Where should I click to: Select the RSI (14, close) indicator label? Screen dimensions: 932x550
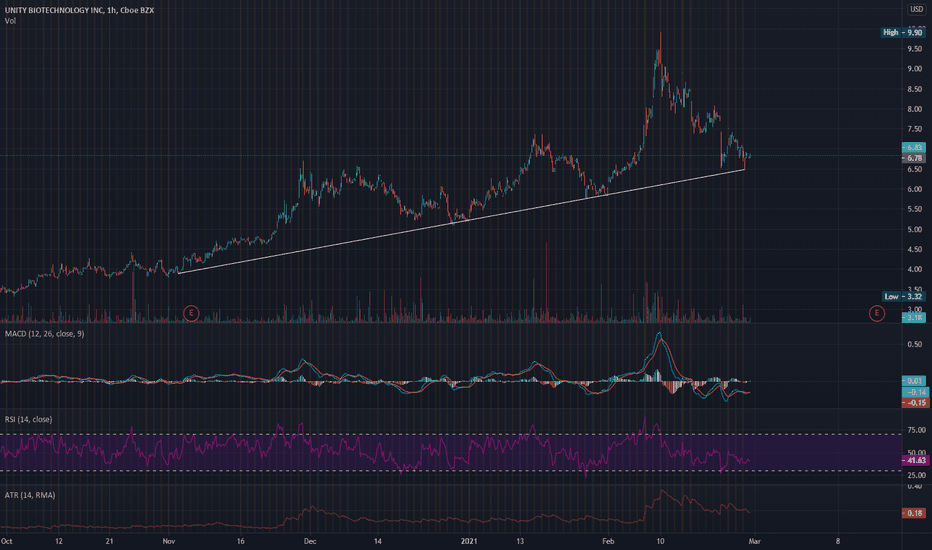coord(29,419)
